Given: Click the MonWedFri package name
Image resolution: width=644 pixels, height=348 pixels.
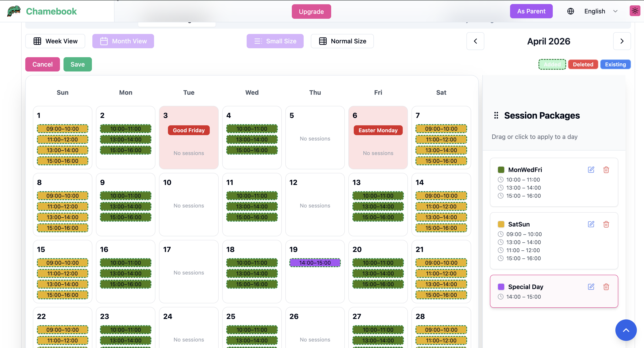Looking at the screenshot, I should (x=525, y=170).
